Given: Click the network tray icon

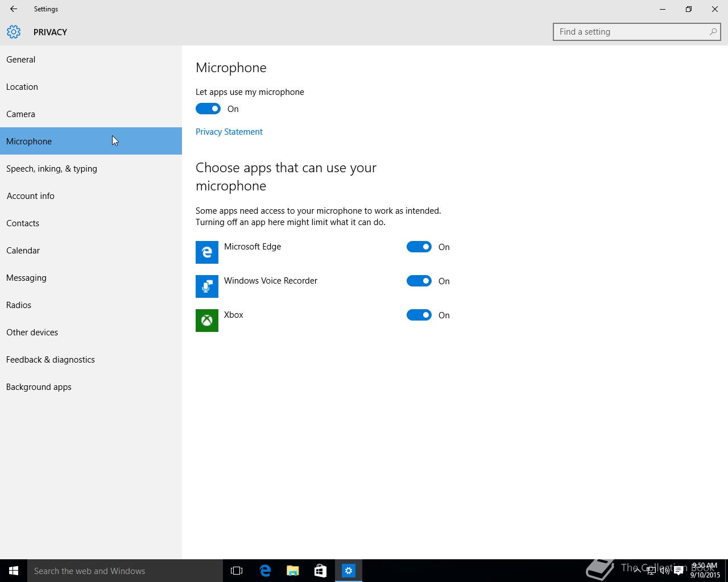Looking at the screenshot, I should coord(651,571).
